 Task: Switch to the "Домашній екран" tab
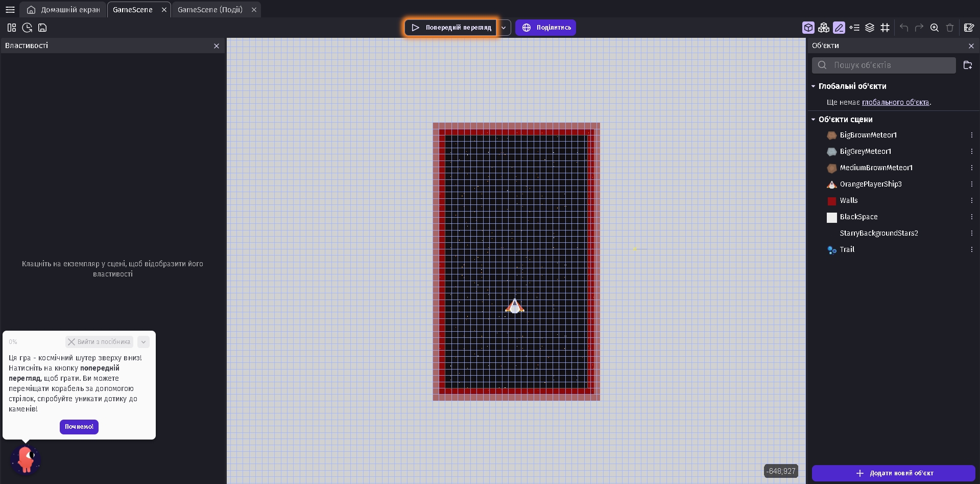tap(64, 10)
